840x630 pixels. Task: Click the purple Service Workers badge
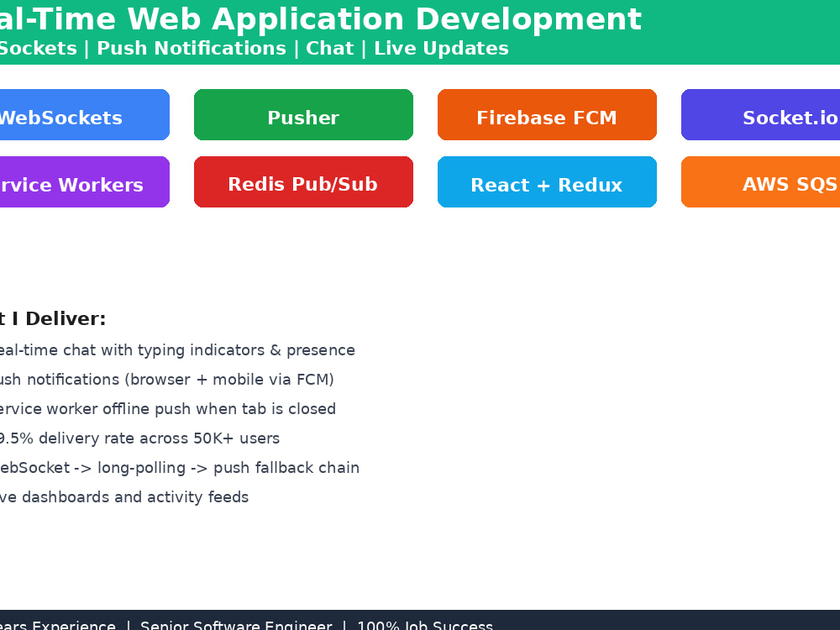85,181
